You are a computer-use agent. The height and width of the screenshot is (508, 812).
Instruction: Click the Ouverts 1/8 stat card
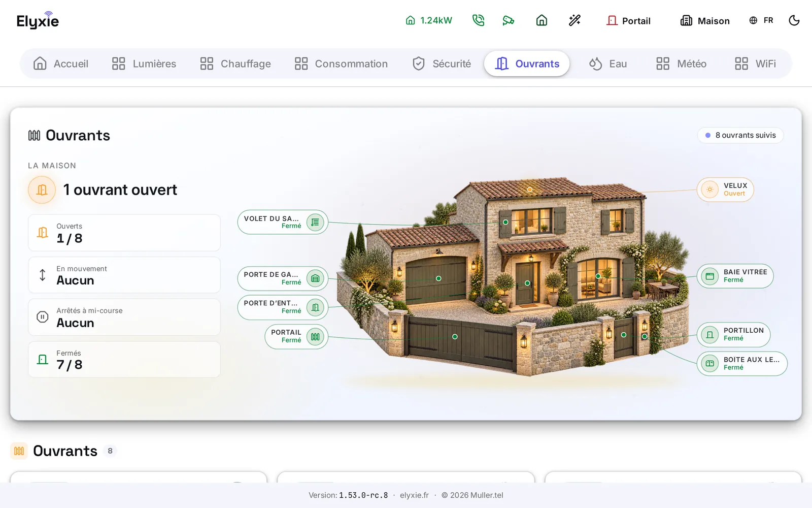click(124, 233)
